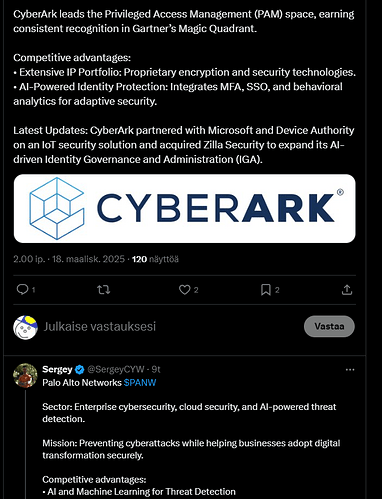Image resolution: width=382 pixels, height=499 pixels.
Task: Open the share post icon
Action: (x=347, y=290)
